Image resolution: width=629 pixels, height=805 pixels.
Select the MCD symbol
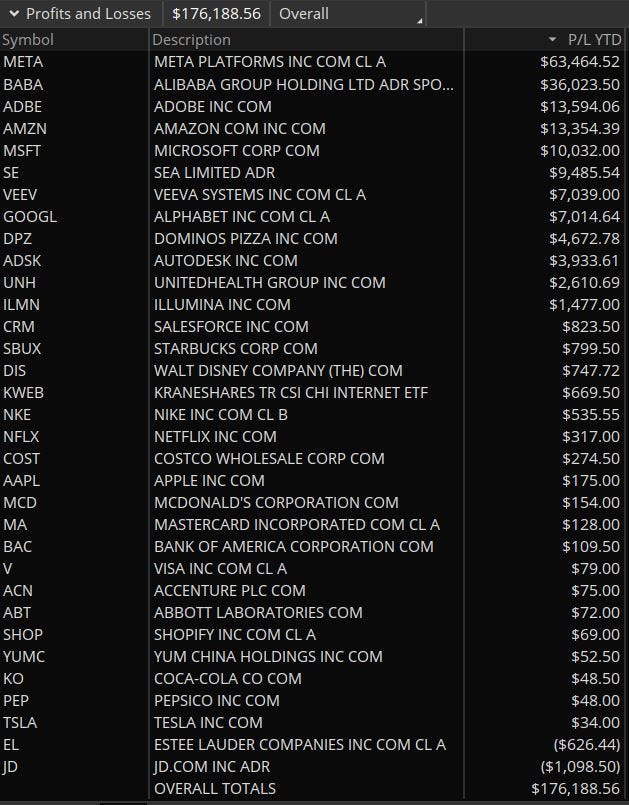click(20, 503)
